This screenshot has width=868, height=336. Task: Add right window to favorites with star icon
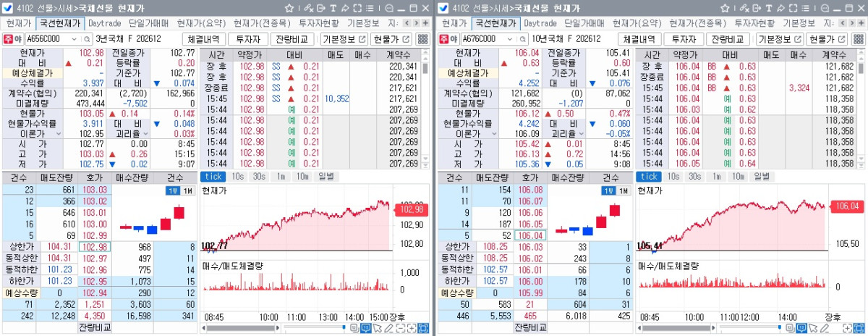724,8
